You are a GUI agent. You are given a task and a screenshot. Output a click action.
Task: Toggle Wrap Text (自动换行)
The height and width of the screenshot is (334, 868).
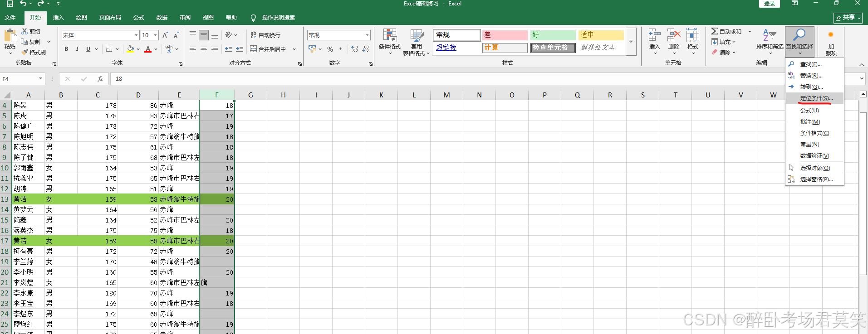pyautogui.click(x=265, y=35)
